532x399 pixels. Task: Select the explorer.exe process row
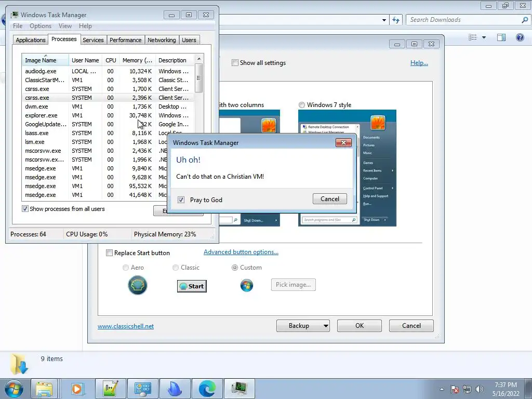click(108, 115)
